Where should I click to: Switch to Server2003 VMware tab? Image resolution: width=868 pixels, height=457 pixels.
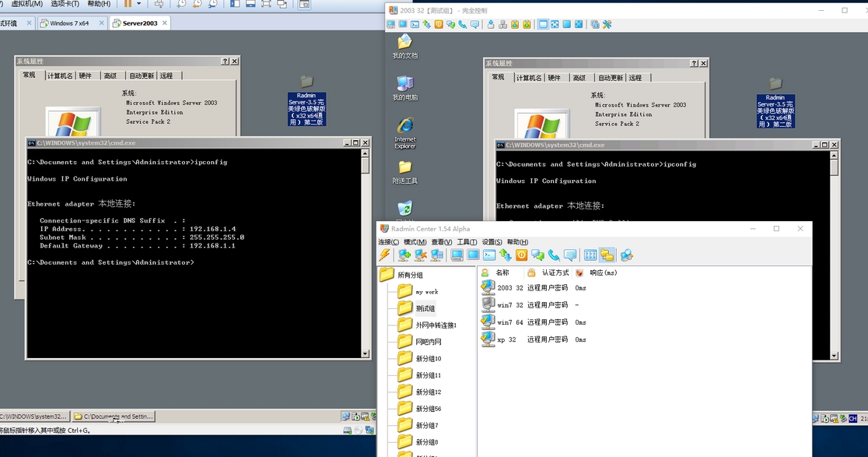(139, 23)
